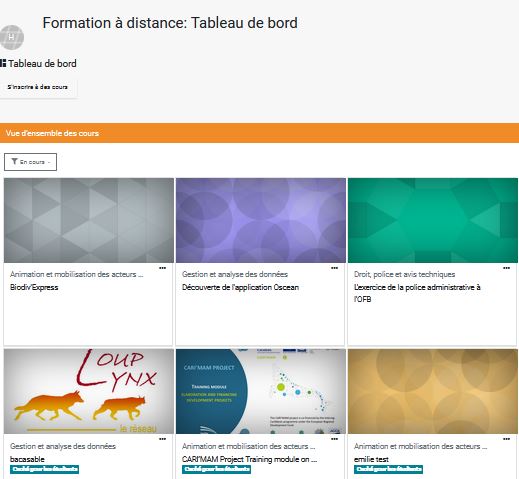Open the three-dots menu on Biodiv'Express card

pos(162,268)
